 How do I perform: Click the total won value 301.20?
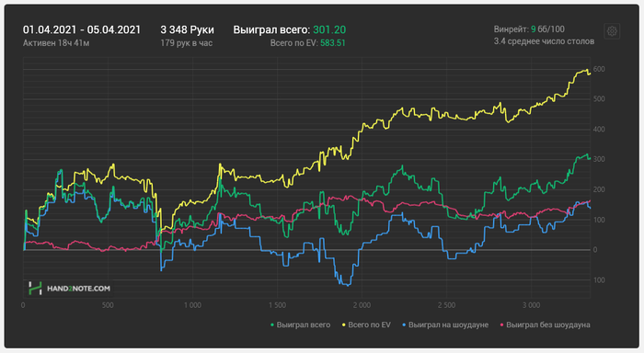(329, 30)
